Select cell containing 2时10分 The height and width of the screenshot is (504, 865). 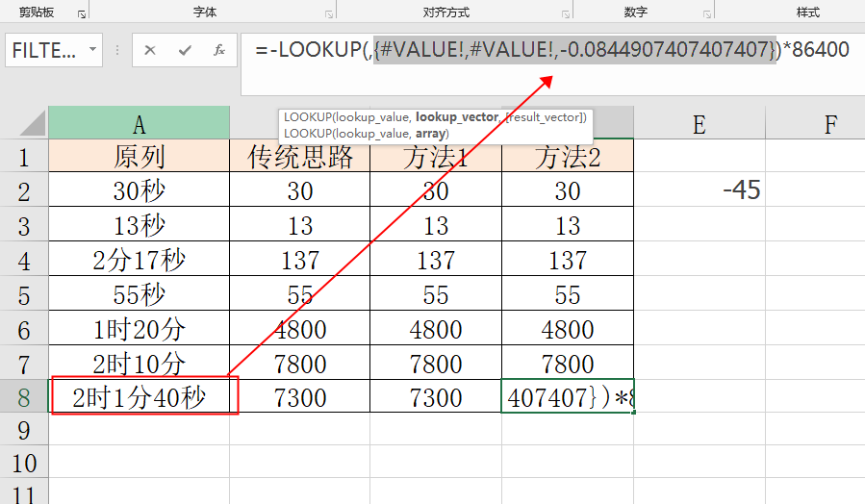(x=139, y=363)
